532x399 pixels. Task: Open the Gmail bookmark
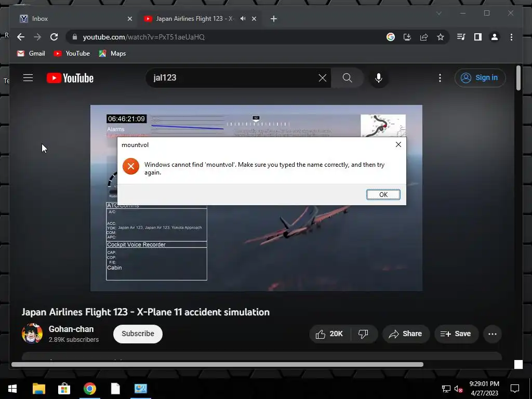coord(31,54)
